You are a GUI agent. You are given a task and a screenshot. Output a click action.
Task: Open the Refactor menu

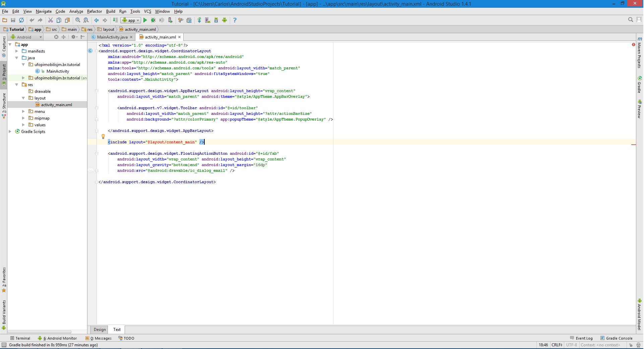click(x=94, y=11)
